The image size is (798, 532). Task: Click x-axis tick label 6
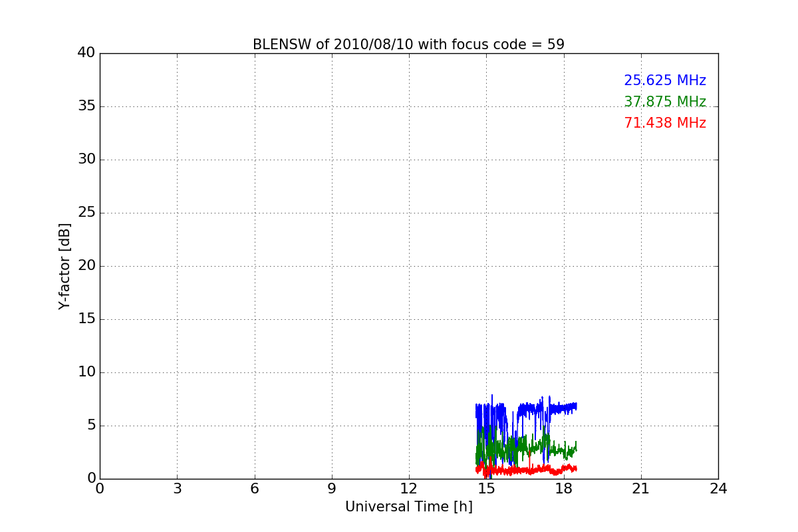(x=255, y=489)
